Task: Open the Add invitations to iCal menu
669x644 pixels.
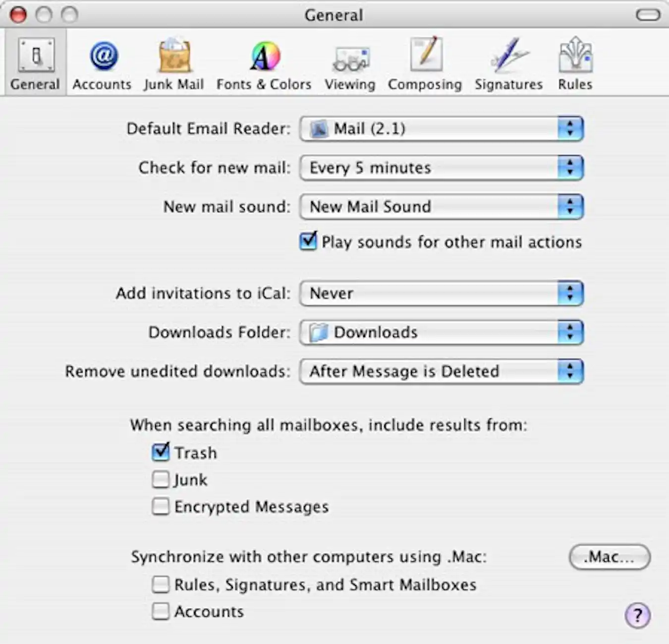Action: click(441, 293)
